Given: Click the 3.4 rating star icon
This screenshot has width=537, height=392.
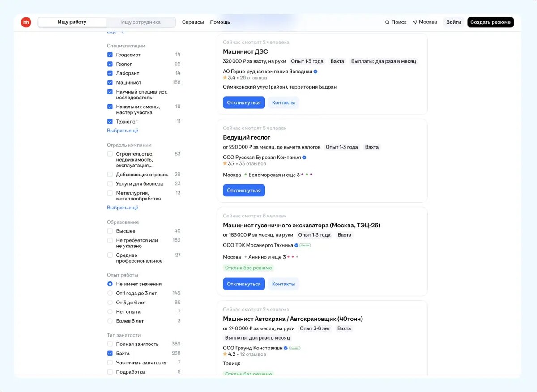Looking at the screenshot, I should tap(225, 77).
